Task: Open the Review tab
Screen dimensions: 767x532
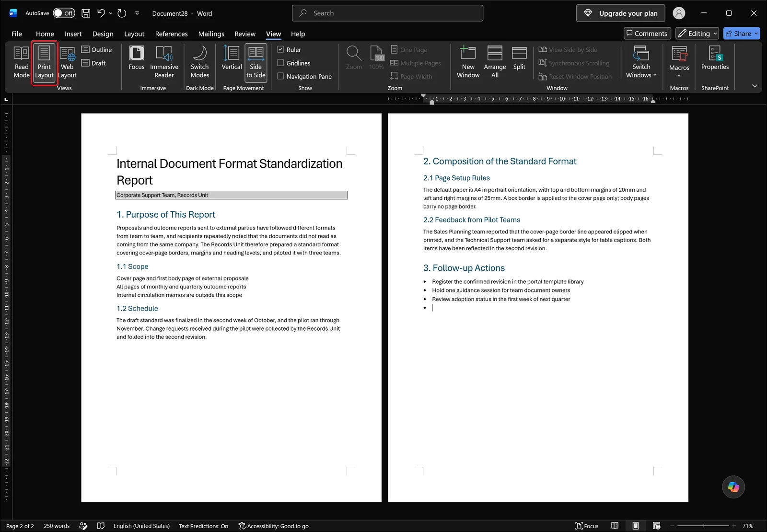Action: (x=244, y=34)
